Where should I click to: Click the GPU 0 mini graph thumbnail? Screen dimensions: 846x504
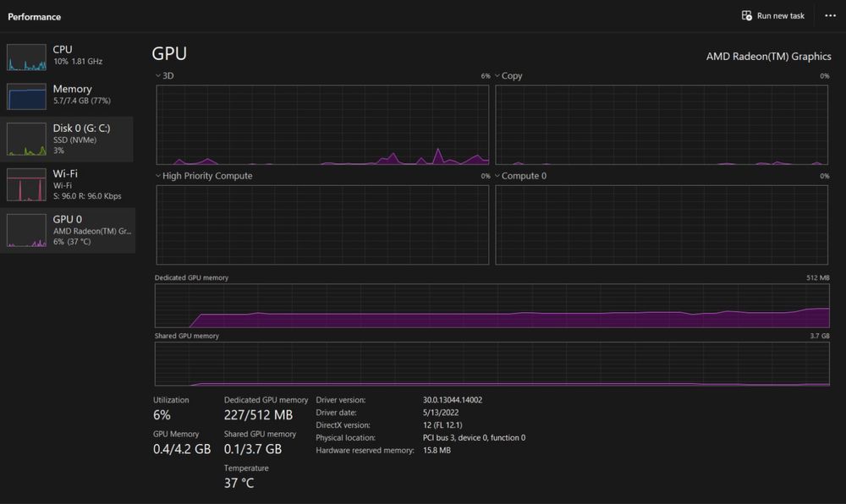(x=26, y=230)
